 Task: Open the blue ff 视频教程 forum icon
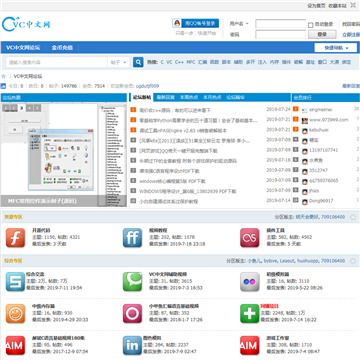click(x=132, y=238)
